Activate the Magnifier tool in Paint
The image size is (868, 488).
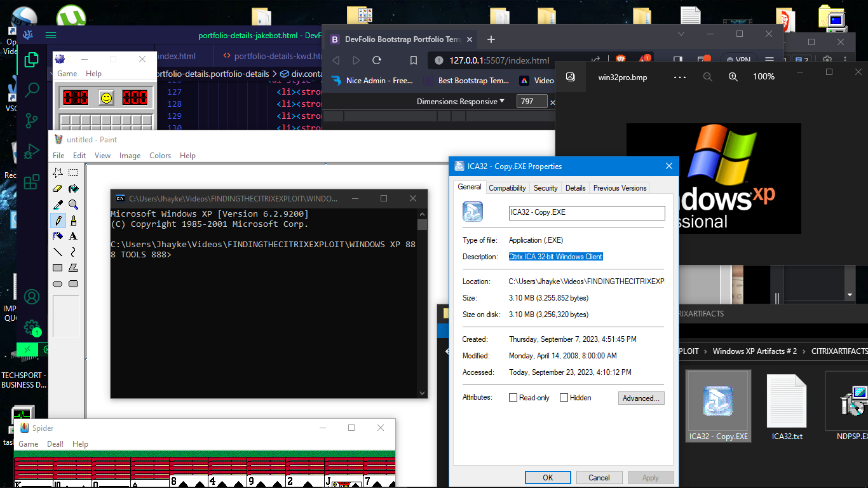click(74, 205)
